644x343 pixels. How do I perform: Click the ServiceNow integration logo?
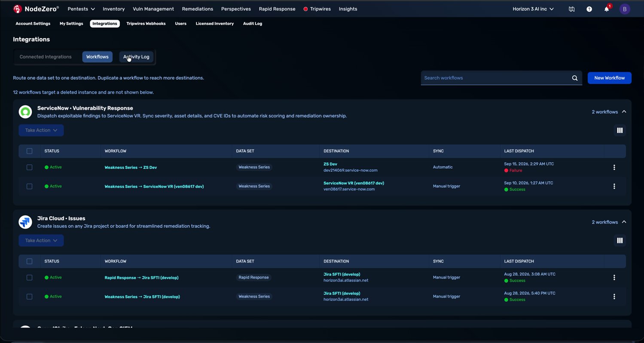(x=25, y=112)
